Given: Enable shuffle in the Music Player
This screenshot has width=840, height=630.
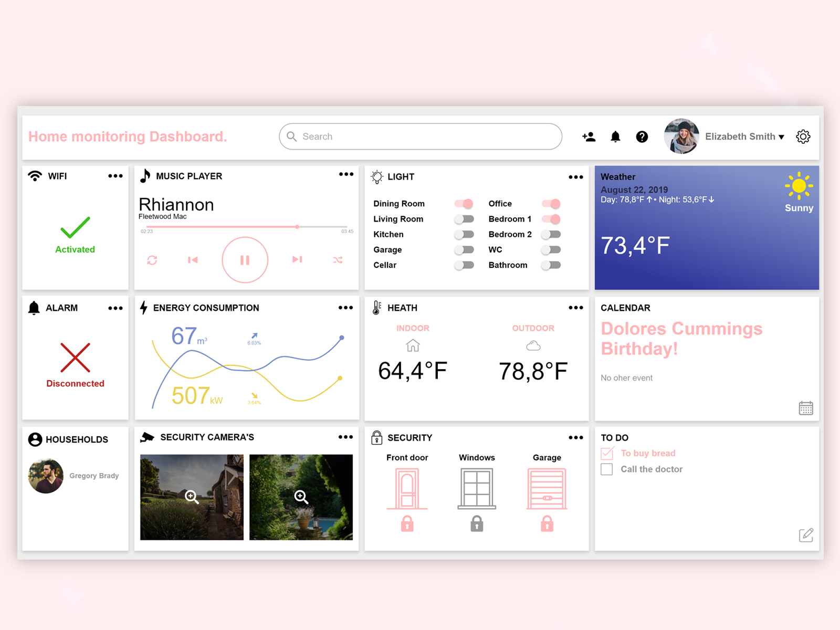Looking at the screenshot, I should 338,260.
